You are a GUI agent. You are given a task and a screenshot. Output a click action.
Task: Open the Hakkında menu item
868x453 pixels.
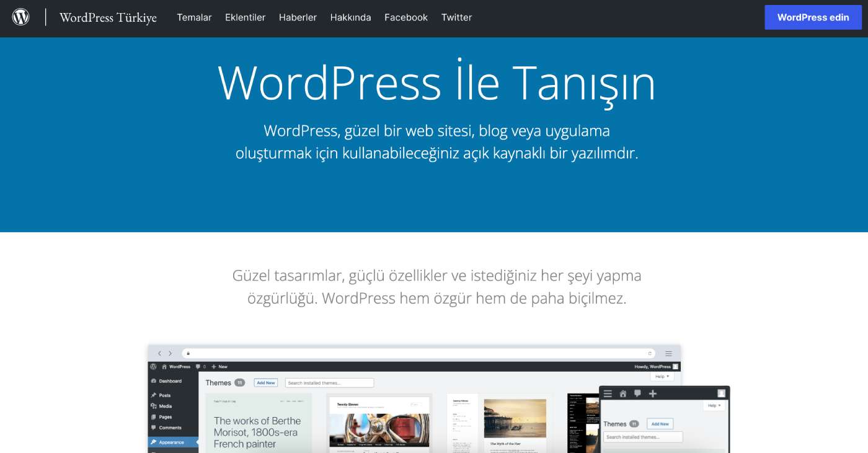(x=350, y=17)
